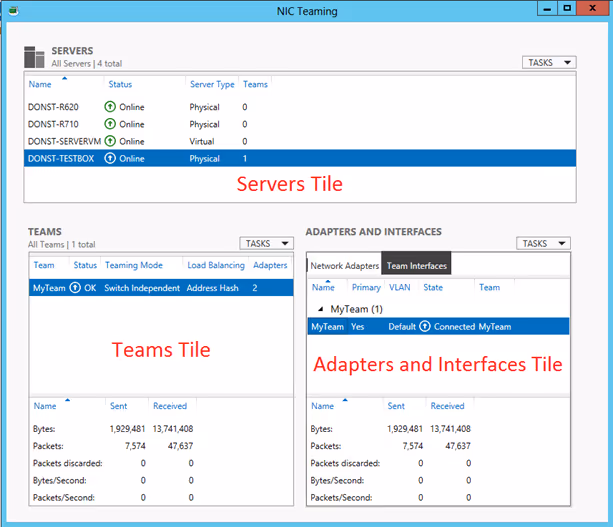Select the MyTeam interface row with Default VLAN
The width and height of the screenshot is (613, 527).
438,326
